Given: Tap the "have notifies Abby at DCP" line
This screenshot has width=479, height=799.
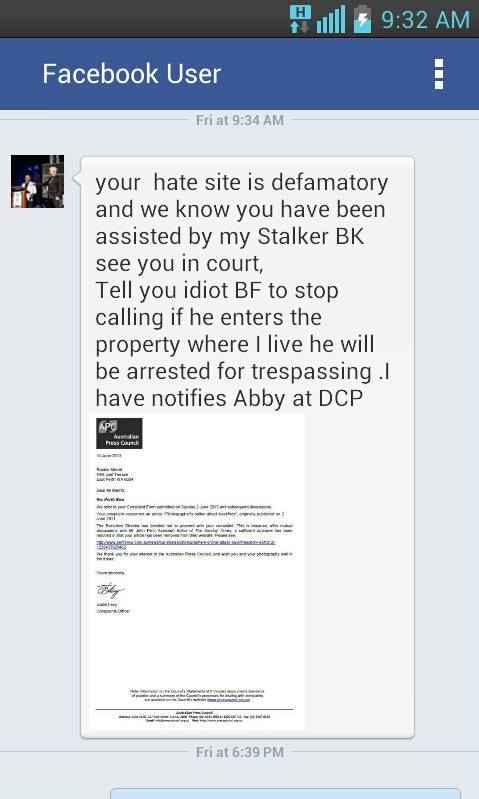Looking at the screenshot, I should click(x=229, y=398).
